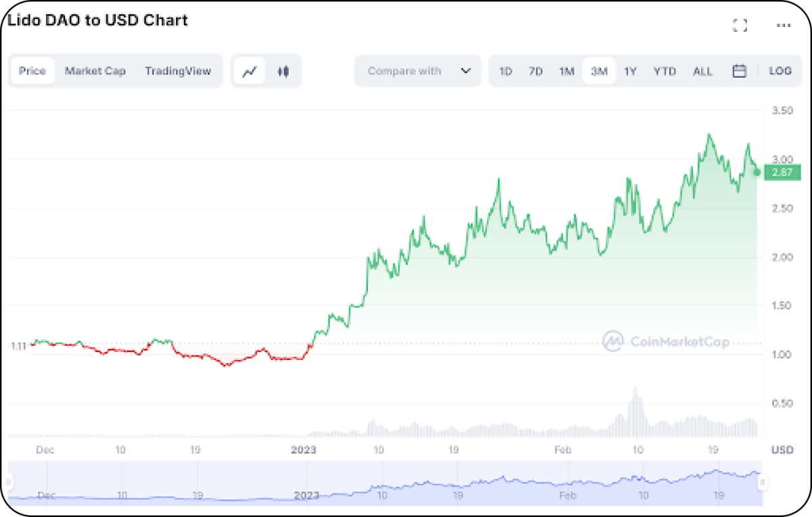Click the Compare with dropdown chevron arrow
The image size is (812, 517).
point(466,71)
